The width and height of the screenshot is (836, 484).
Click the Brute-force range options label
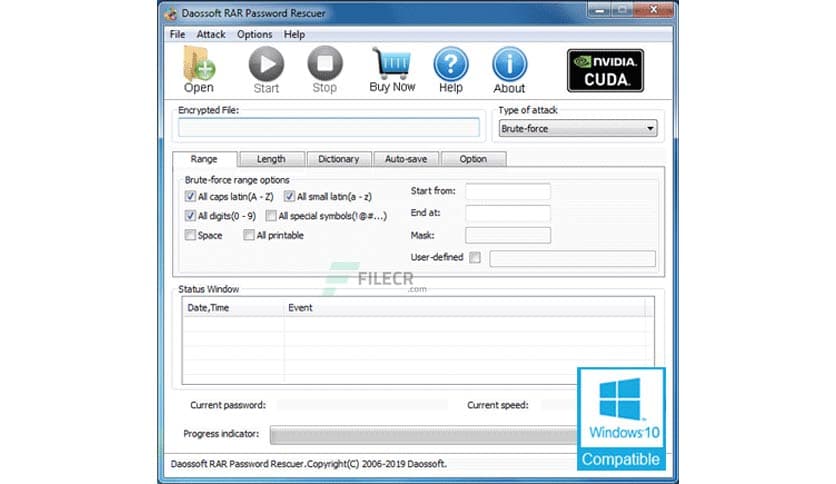coord(237,180)
